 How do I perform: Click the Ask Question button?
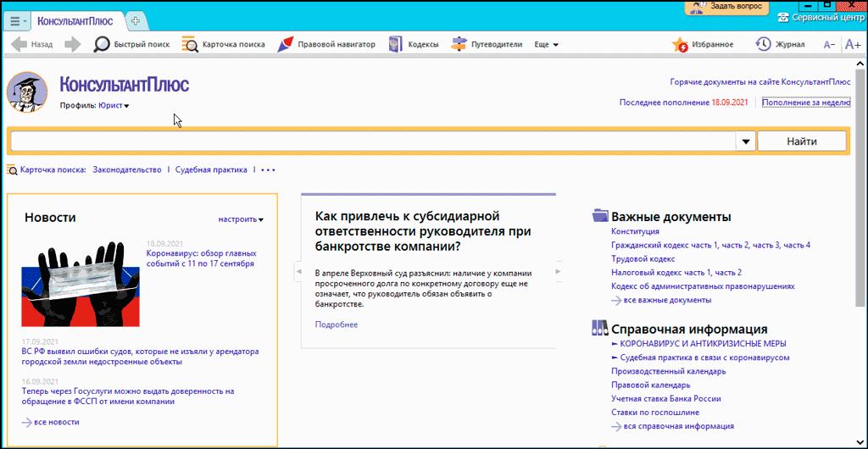coord(727,6)
